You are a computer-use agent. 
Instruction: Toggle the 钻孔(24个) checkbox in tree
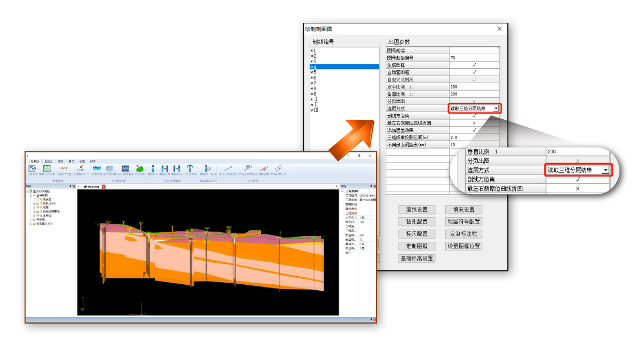[38, 203]
